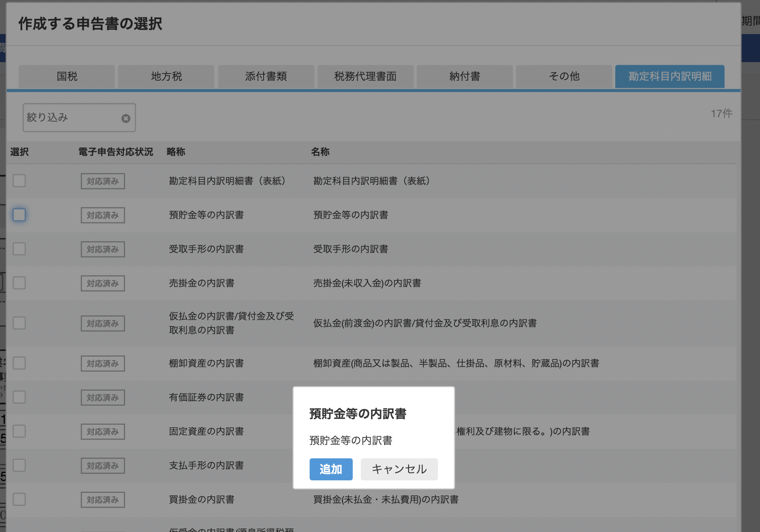
Task: Switch to the 国税 tab
Action: coord(67,76)
